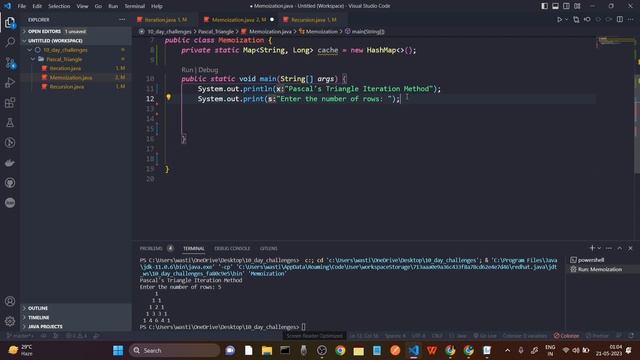Open the Help menu

[x=157, y=6]
